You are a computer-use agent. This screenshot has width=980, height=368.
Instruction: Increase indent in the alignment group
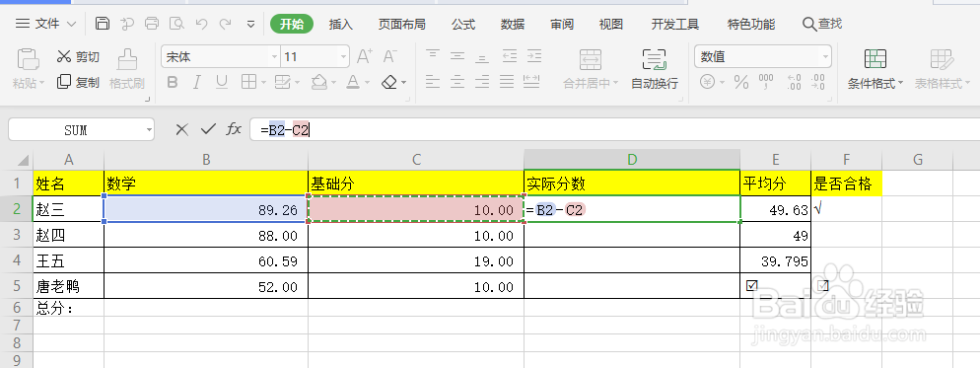click(x=533, y=55)
